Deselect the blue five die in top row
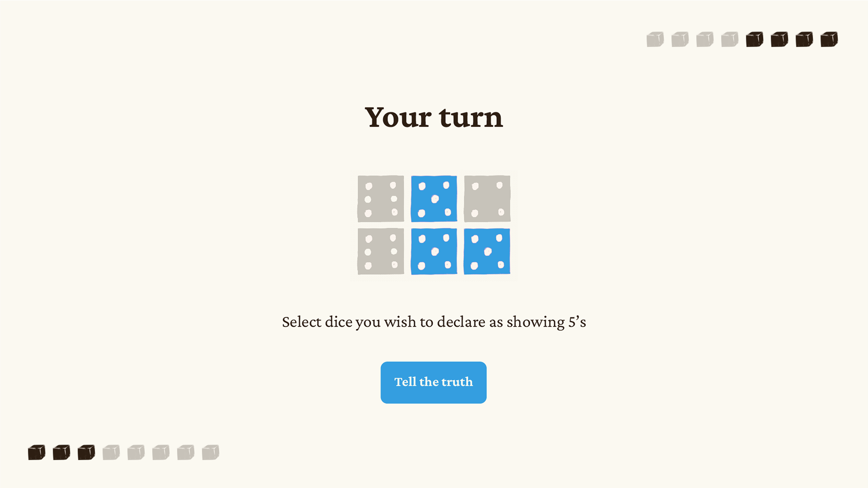 [x=434, y=199]
